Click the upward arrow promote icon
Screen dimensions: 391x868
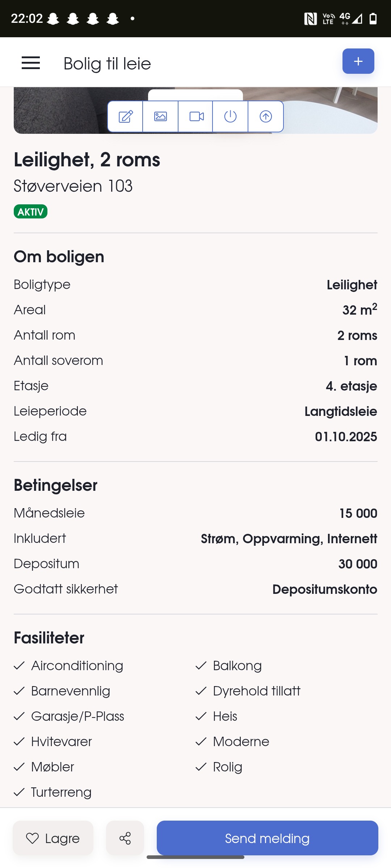(266, 116)
